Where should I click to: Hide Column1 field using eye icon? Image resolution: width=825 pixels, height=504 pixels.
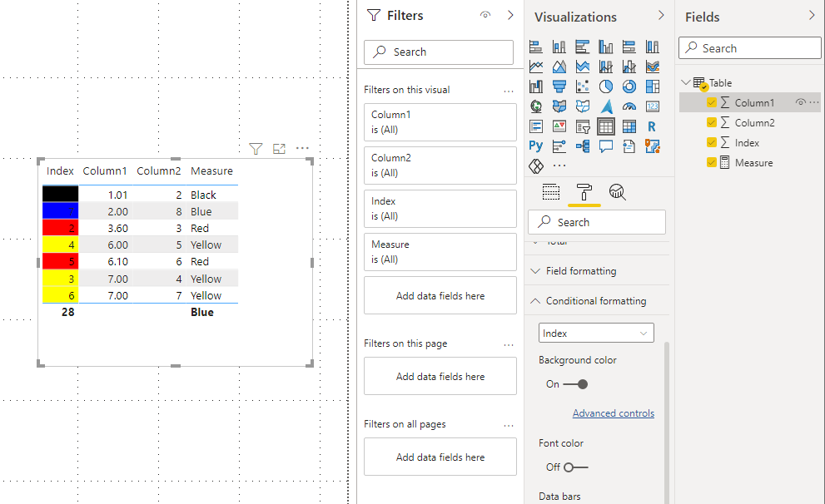(x=800, y=102)
